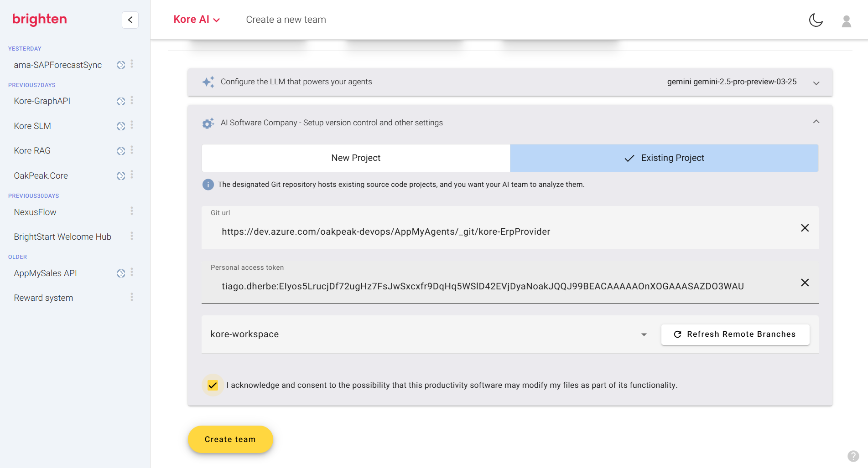Open the Kore SLM team
868x468 pixels.
tap(32, 126)
